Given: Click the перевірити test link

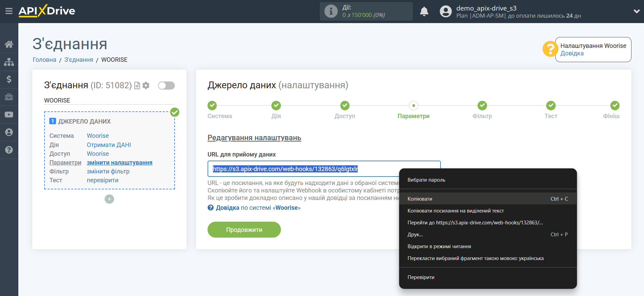Looking at the screenshot, I should point(103,180).
